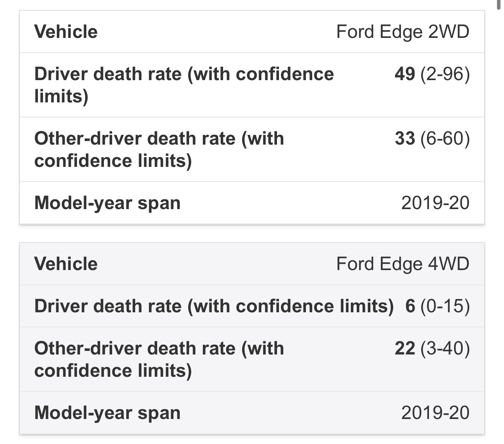Click Model-year span label in second table

click(107, 413)
